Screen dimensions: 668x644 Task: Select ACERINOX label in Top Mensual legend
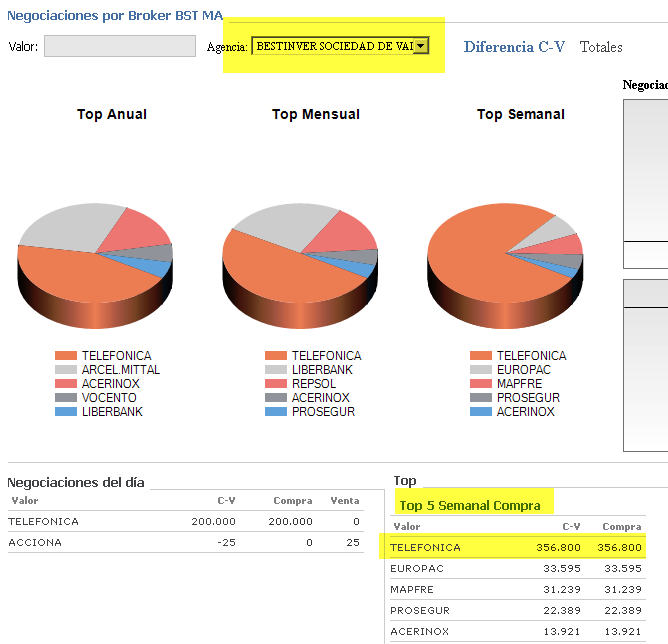[x=321, y=398]
